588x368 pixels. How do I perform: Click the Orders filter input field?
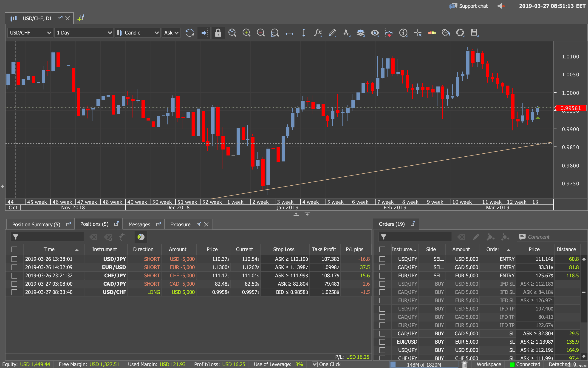[x=415, y=237]
